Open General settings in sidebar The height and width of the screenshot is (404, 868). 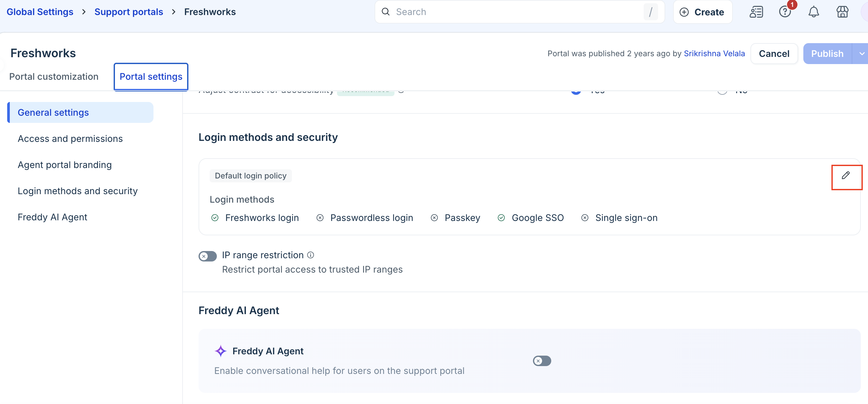tap(80, 112)
